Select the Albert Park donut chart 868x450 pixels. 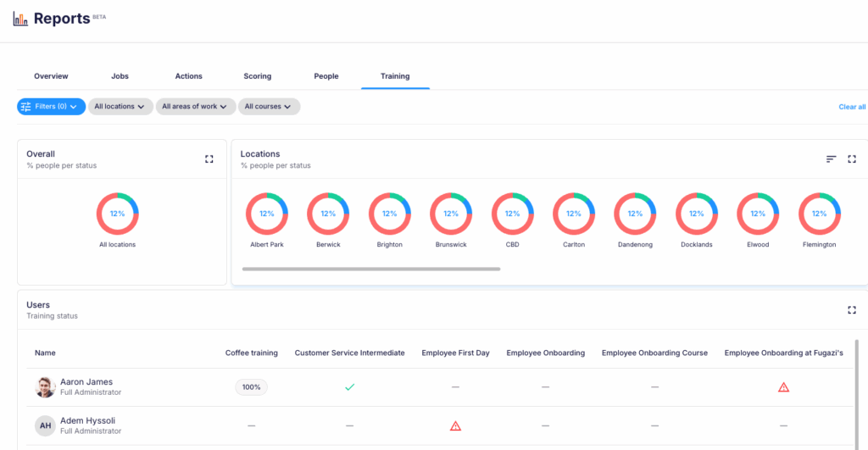[x=267, y=214]
